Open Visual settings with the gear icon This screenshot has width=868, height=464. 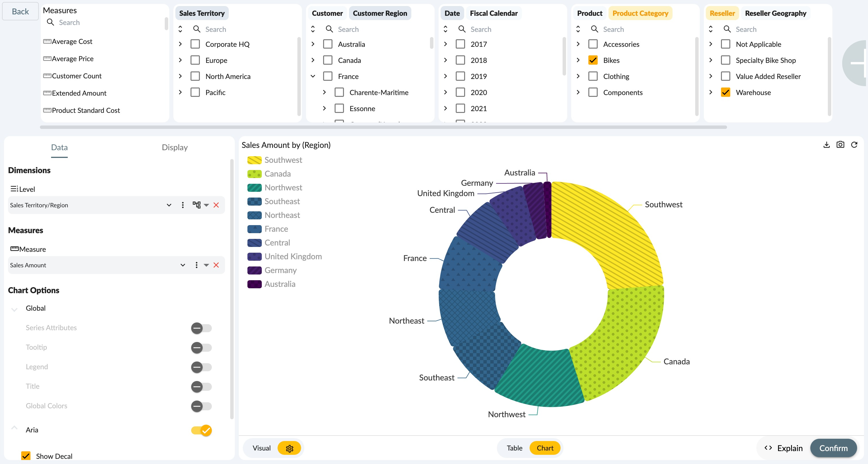pyautogui.click(x=289, y=448)
